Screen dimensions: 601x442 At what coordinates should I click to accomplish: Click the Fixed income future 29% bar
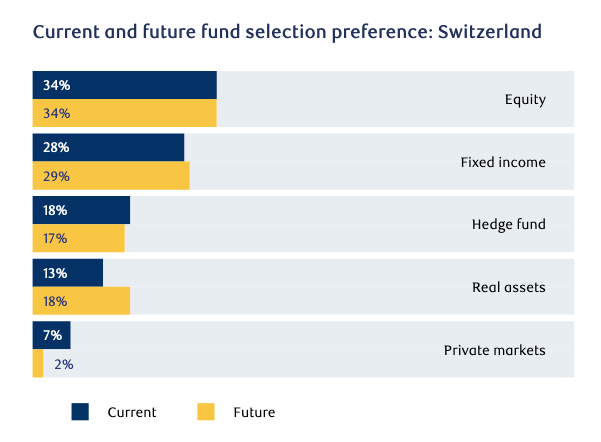click(110, 175)
